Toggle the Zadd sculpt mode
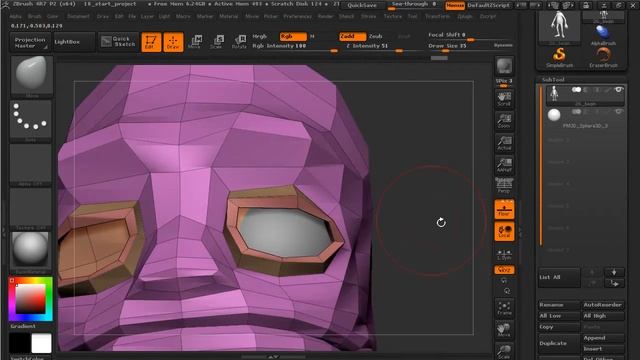Image resolution: width=640 pixels, height=360 pixels. coord(352,36)
